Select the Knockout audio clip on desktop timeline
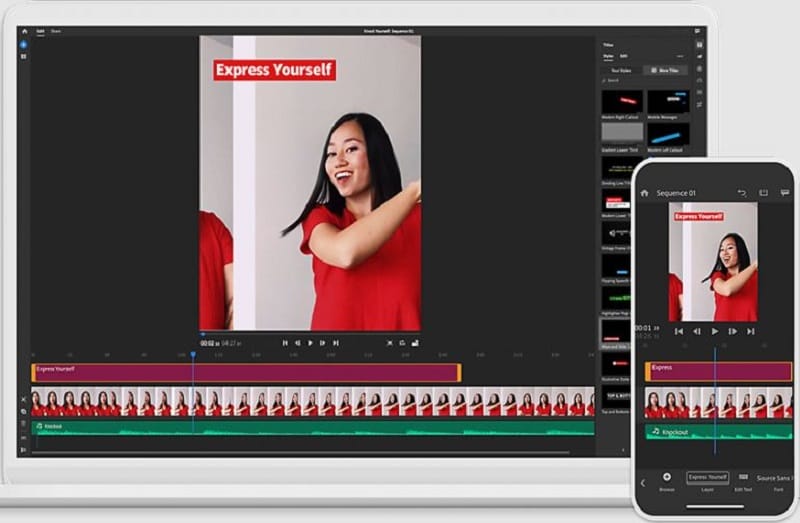 coord(313,428)
